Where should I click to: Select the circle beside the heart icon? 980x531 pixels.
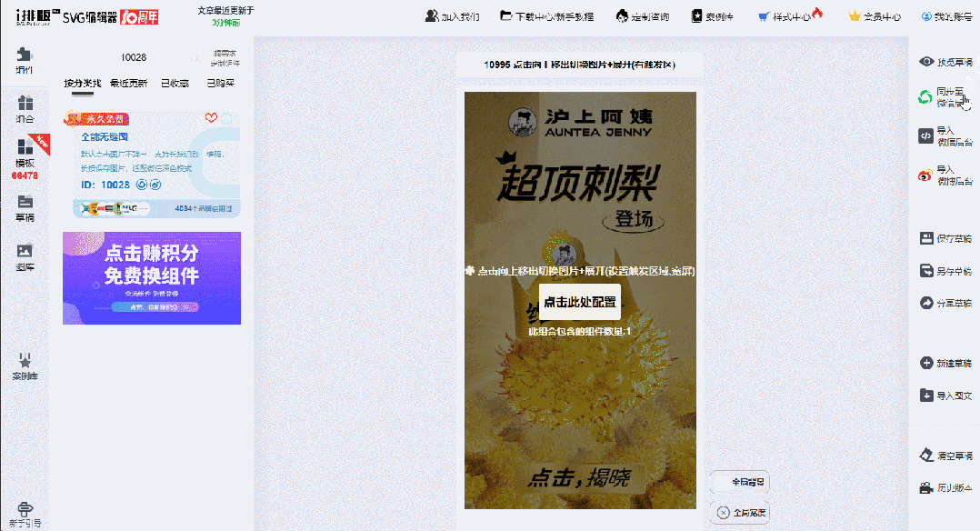click(x=227, y=118)
